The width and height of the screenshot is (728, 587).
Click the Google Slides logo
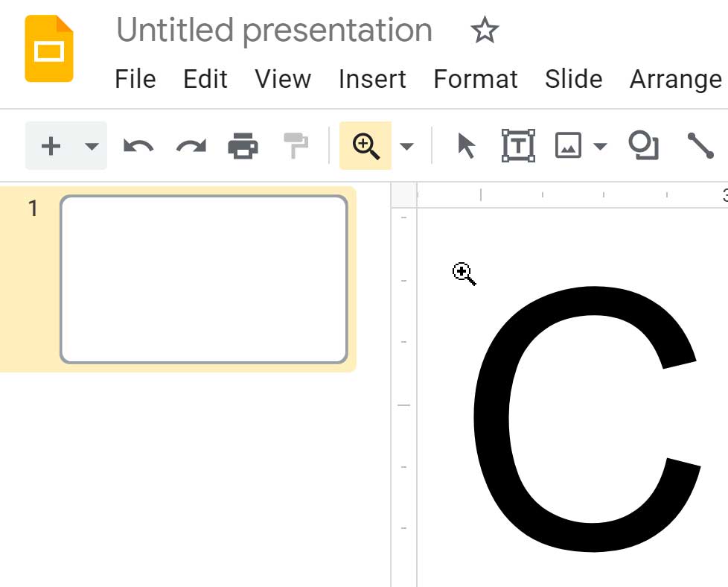(48, 48)
